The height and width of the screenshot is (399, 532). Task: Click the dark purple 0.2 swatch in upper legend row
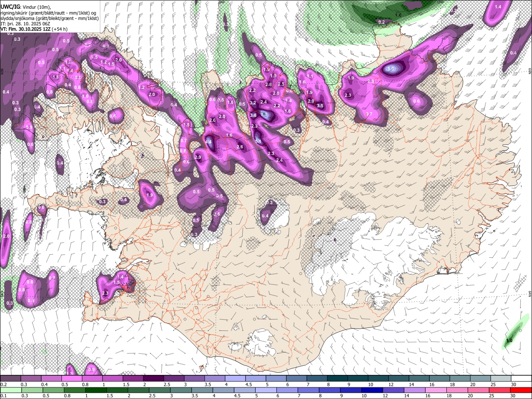10,379
